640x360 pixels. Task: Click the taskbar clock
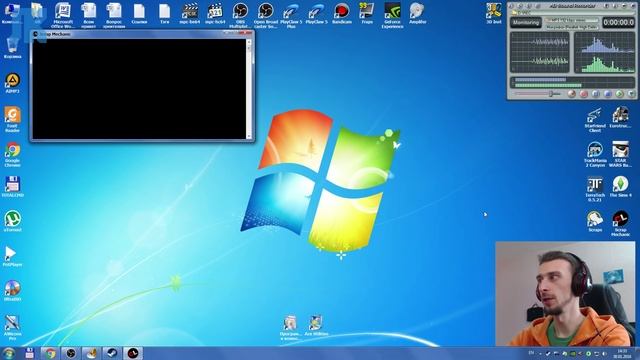coord(622,353)
